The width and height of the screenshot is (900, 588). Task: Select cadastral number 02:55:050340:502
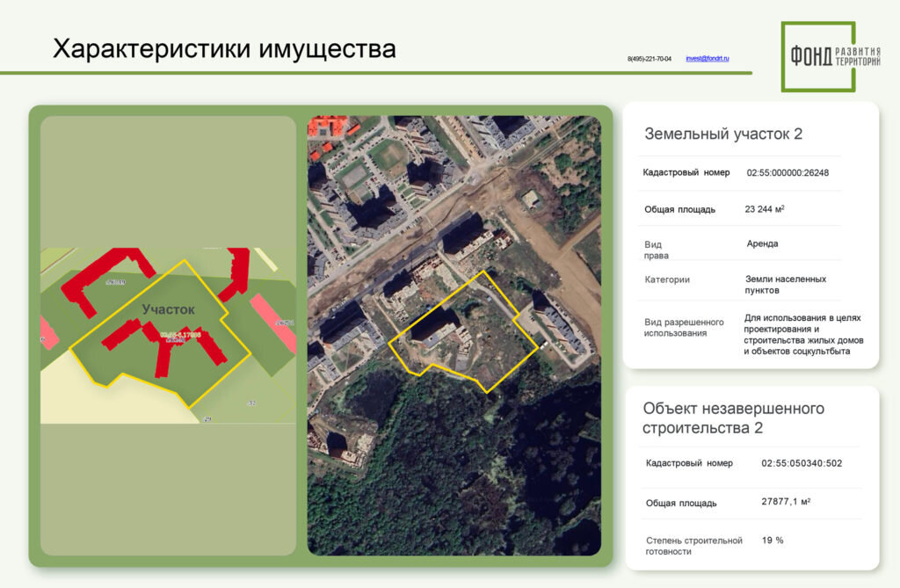click(802, 463)
